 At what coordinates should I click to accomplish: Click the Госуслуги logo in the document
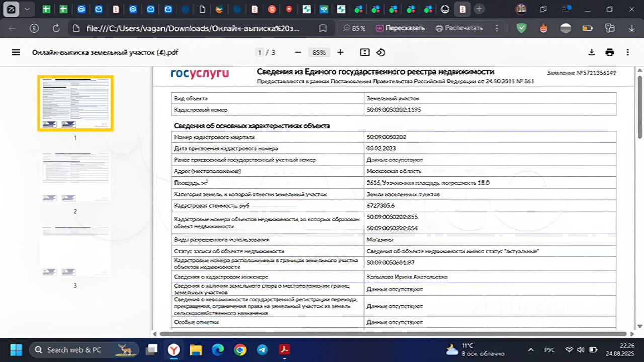(200, 73)
